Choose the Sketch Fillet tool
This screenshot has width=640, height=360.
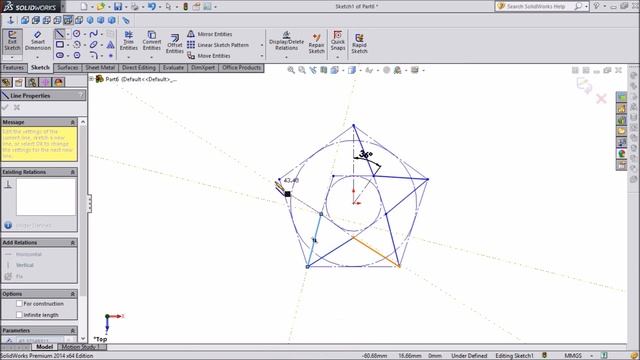93,55
